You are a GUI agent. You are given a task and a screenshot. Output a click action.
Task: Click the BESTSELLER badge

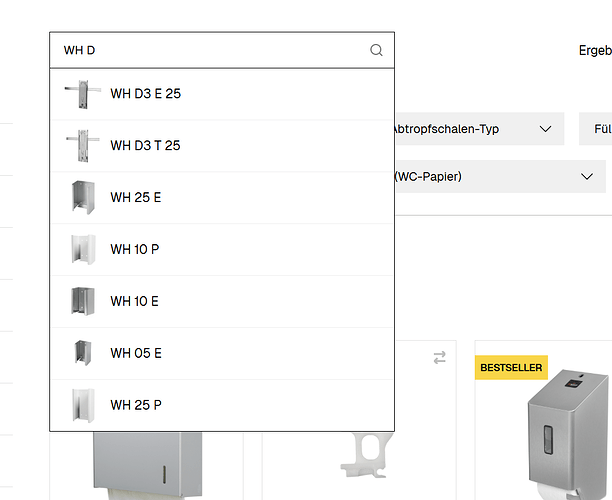click(x=511, y=368)
